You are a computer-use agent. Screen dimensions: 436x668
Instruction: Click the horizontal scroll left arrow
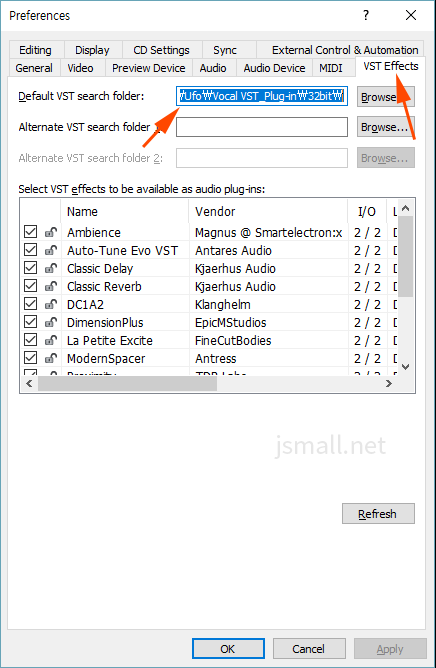tap(29, 383)
